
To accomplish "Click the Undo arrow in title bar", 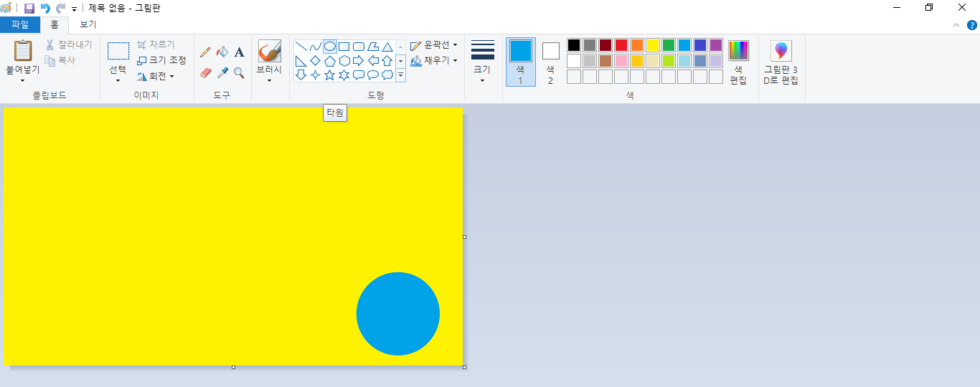I will tap(45, 8).
